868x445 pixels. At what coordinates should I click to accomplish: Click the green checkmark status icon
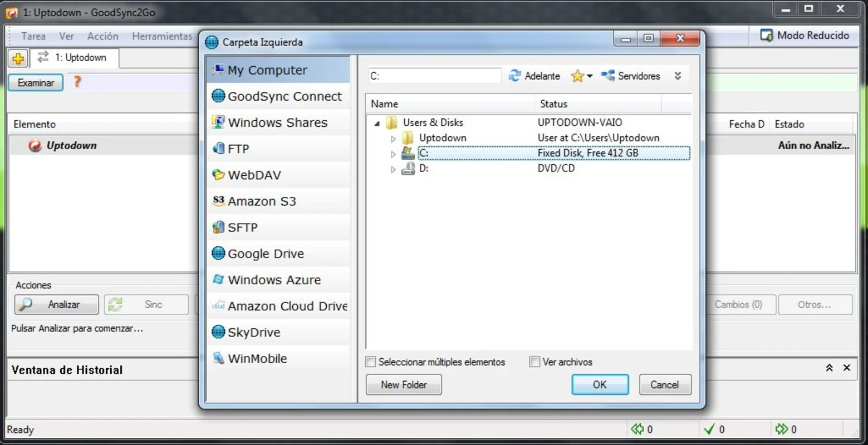click(709, 429)
